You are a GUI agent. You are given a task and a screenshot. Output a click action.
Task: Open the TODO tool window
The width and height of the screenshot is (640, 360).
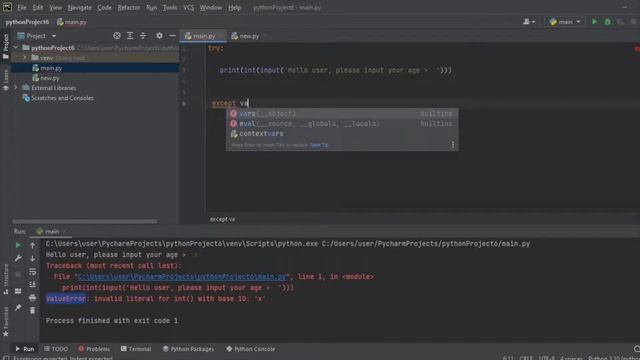click(x=56, y=349)
